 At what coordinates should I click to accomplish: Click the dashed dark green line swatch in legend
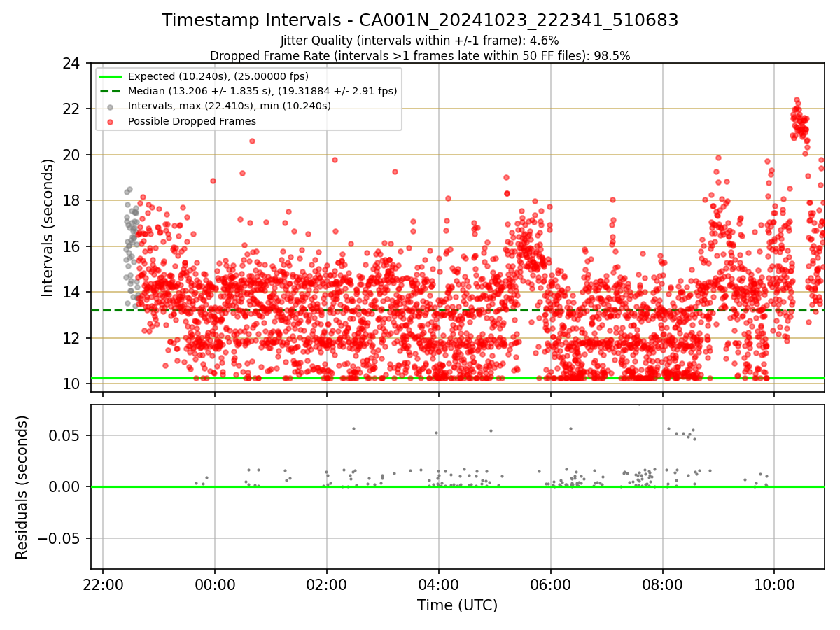point(111,91)
